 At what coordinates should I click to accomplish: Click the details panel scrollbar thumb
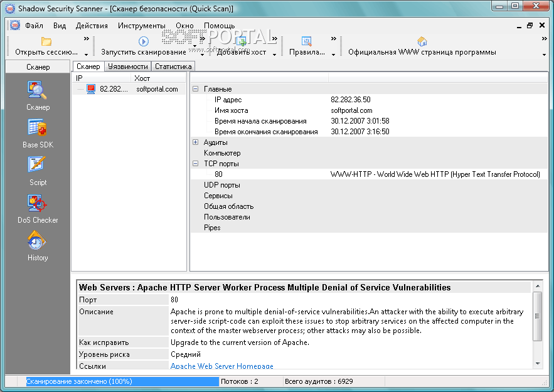tap(538, 316)
